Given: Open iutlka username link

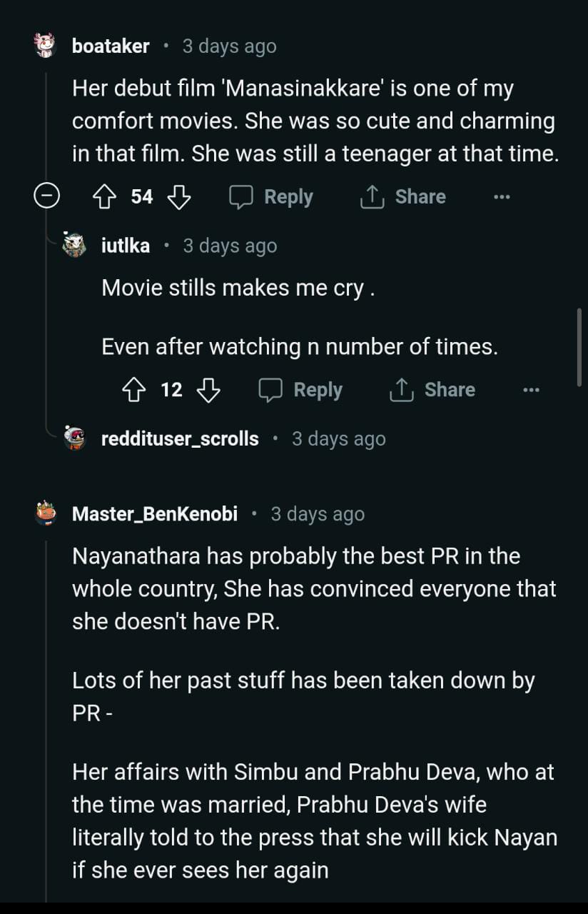Looking at the screenshot, I should point(126,246).
